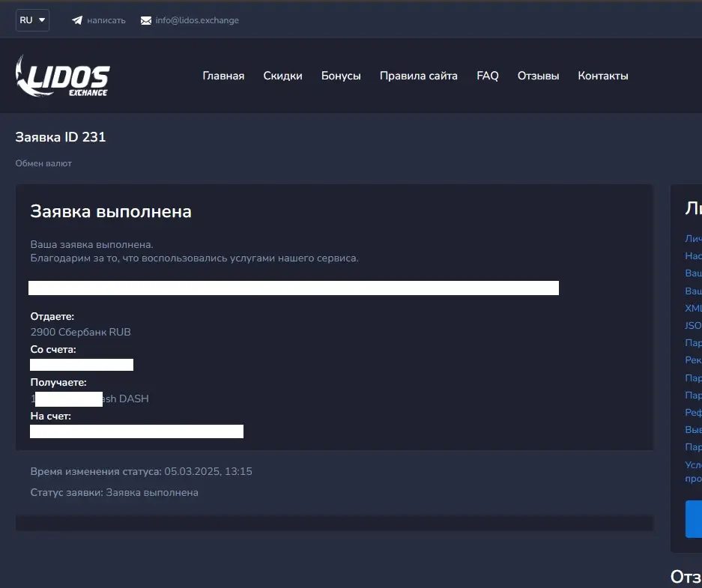702x588 pixels.
Task: Click the JSON link in the sidebar
Action: click(694, 325)
